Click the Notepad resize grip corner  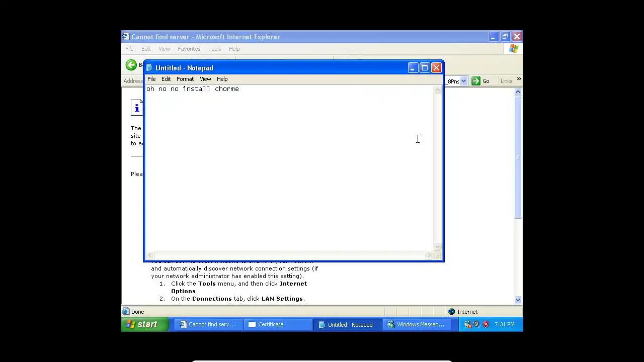tap(438, 255)
